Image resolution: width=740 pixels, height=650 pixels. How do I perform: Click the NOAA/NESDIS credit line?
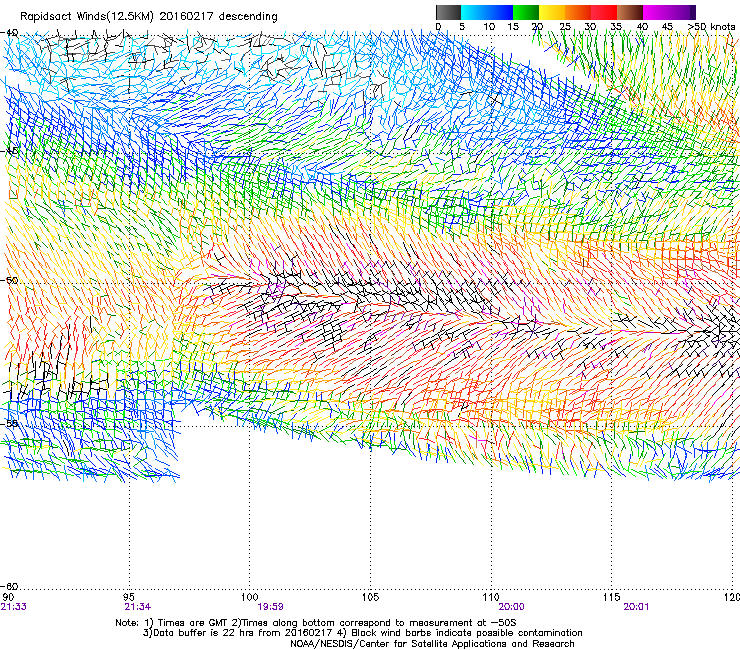tap(432, 644)
